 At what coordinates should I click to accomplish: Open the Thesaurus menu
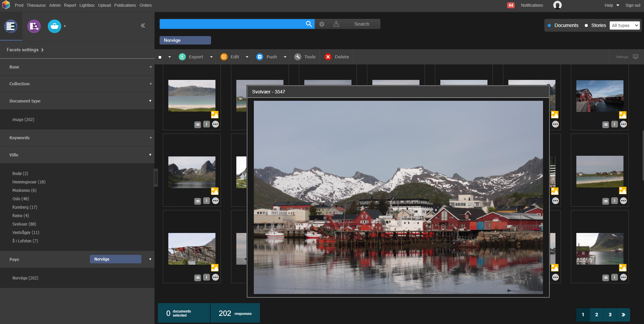click(36, 5)
